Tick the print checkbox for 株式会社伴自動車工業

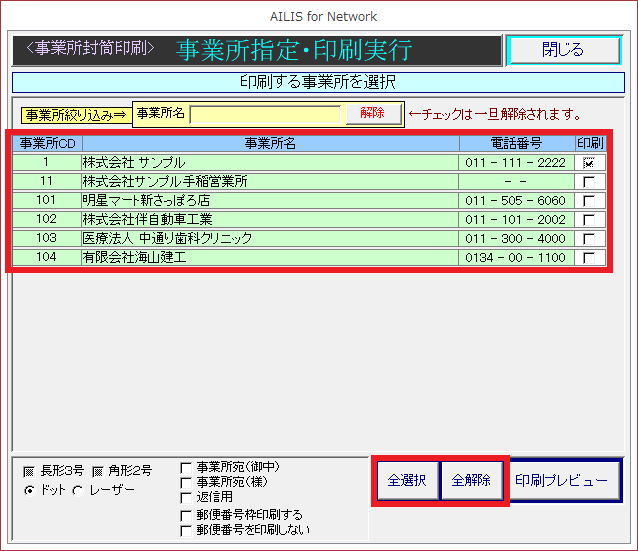click(x=589, y=219)
